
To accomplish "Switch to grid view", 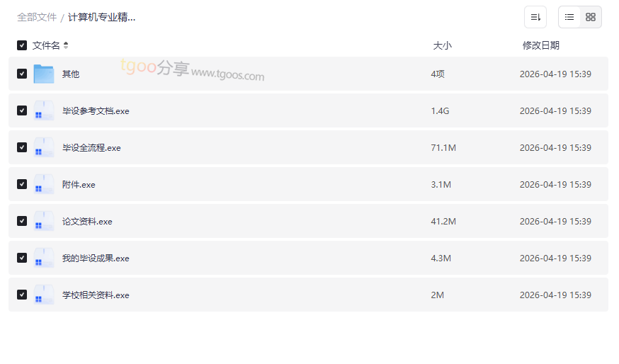I will point(591,17).
